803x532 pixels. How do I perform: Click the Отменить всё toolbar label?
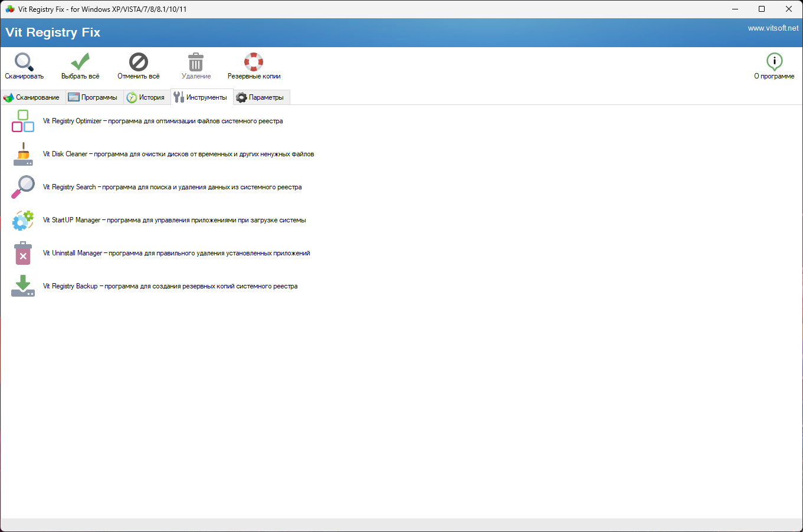click(x=139, y=76)
